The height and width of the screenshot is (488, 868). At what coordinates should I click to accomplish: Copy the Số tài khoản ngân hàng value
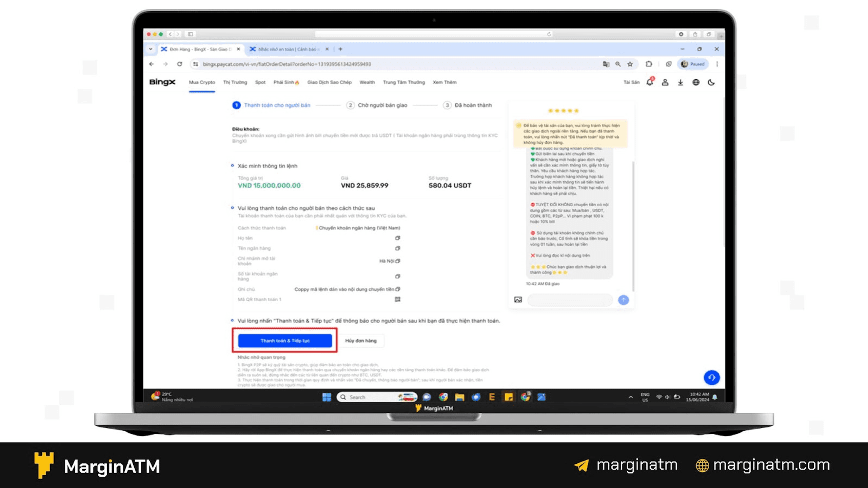398,276
